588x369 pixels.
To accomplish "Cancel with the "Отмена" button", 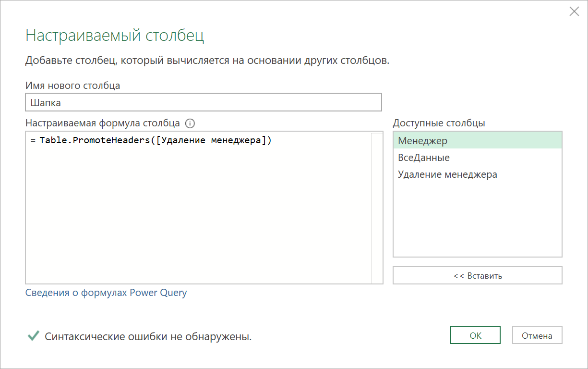I will [537, 335].
